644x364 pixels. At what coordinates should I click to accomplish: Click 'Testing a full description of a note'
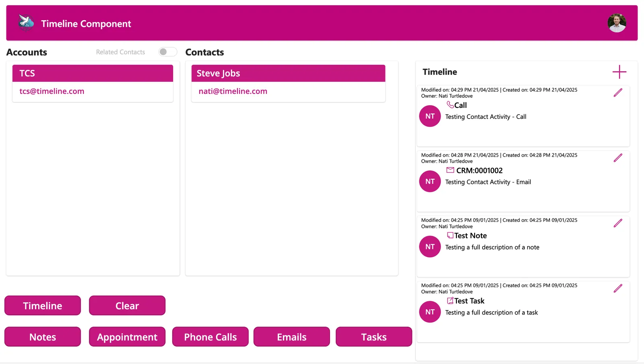[492, 247]
